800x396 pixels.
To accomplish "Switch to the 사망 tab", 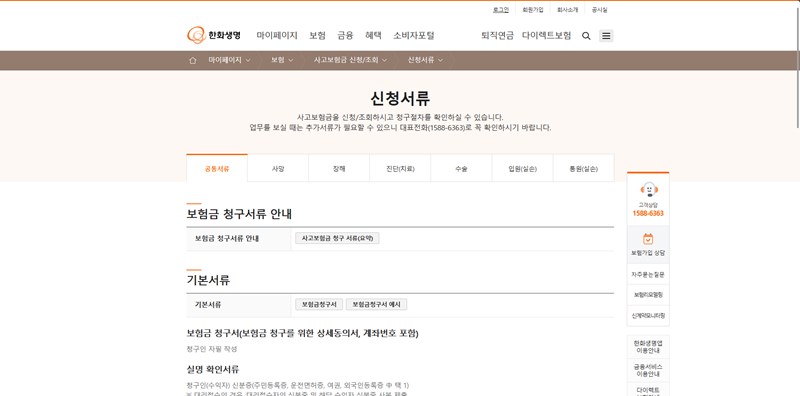I will click(278, 168).
